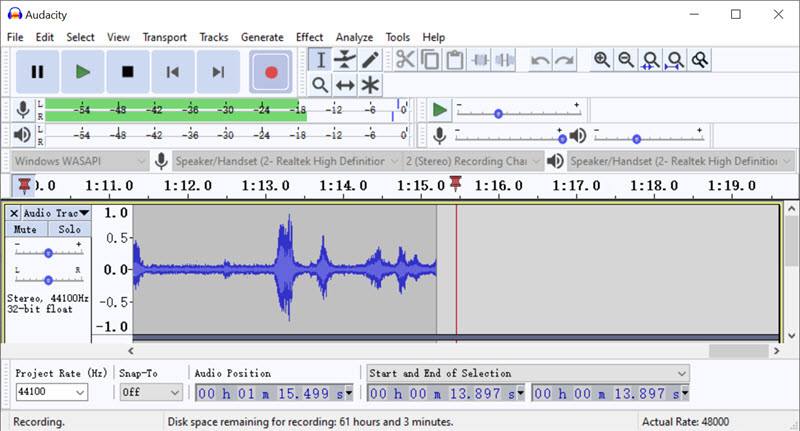The height and width of the screenshot is (431, 800).
Task: Open the Transport menu
Action: [164, 37]
